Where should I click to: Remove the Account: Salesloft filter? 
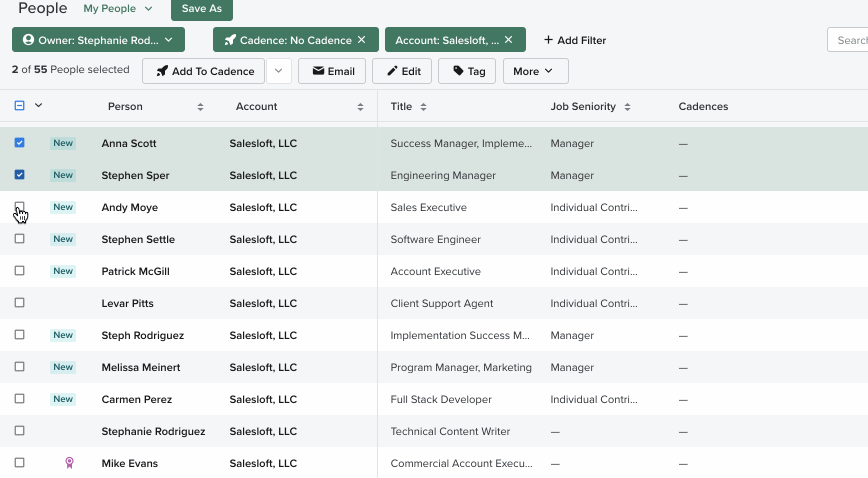pos(508,40)
